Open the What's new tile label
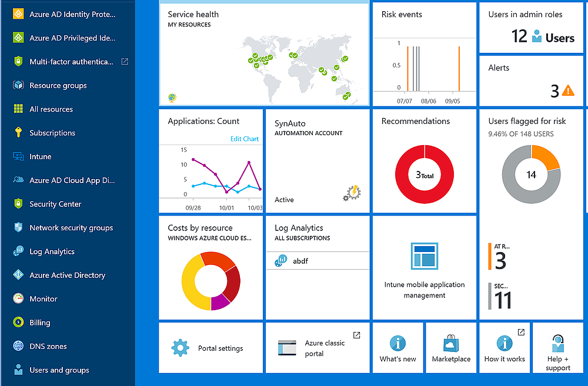588x386 pixels. (x=398, y=358)
